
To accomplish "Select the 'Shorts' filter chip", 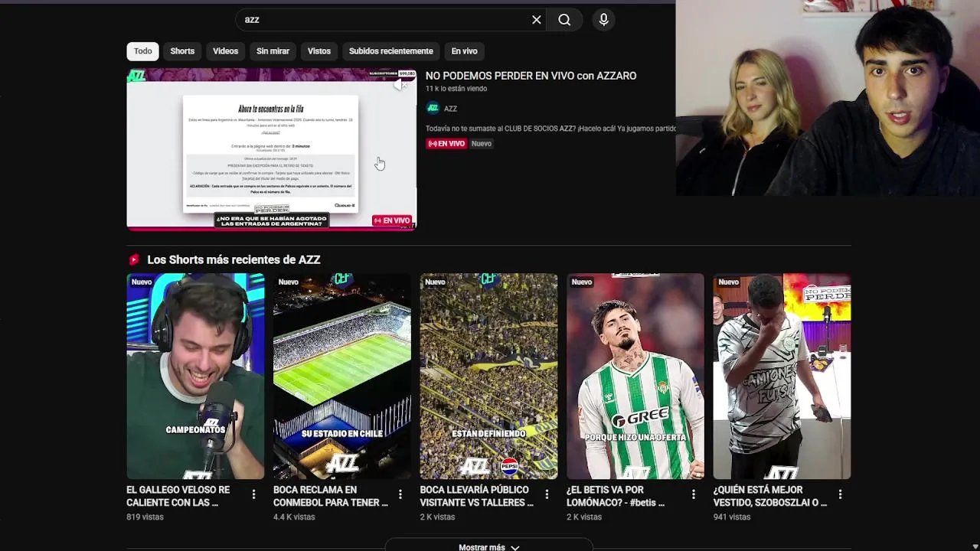I will pyautogui.click(x=182, y=51).
